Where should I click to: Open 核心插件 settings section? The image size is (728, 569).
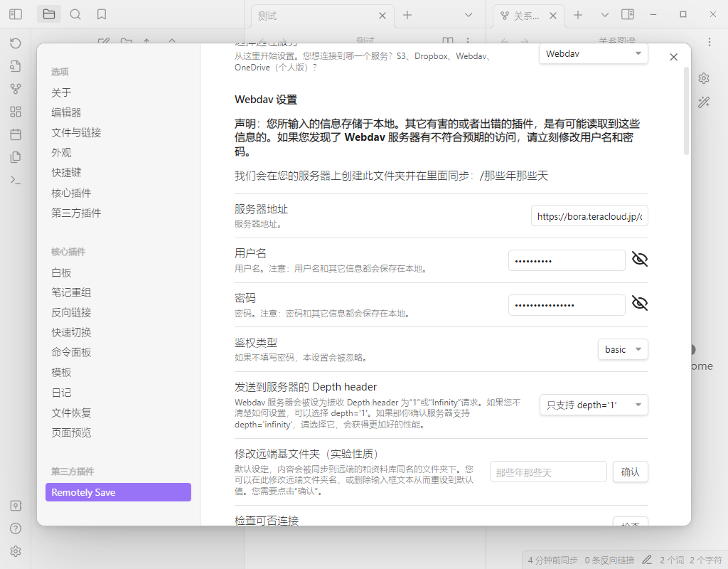(71, 193)
